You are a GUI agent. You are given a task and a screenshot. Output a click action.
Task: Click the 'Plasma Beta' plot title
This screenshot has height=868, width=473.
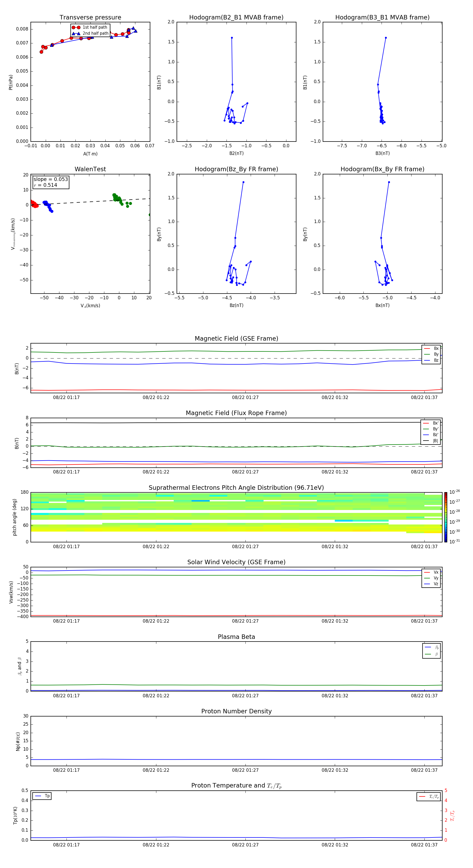click(x=236, y=637)
